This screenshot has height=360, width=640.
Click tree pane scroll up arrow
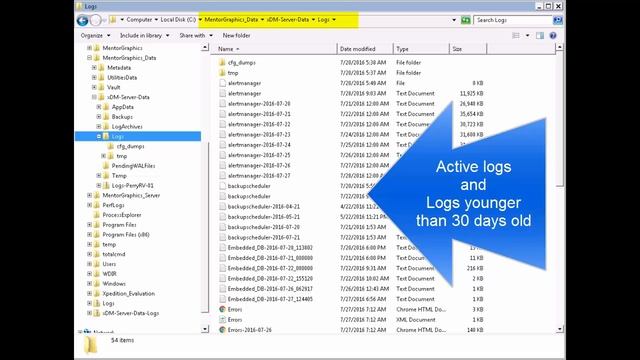click(205, 48)
